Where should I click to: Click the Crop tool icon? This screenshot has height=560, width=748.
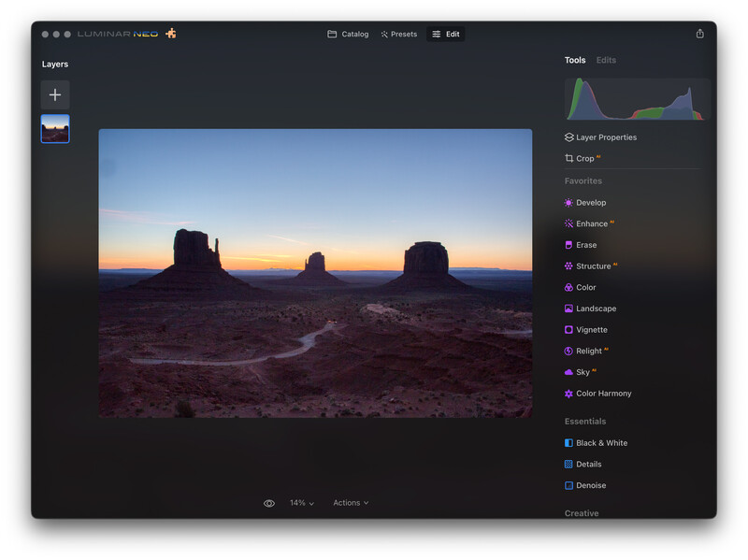[x=568, y=158]
